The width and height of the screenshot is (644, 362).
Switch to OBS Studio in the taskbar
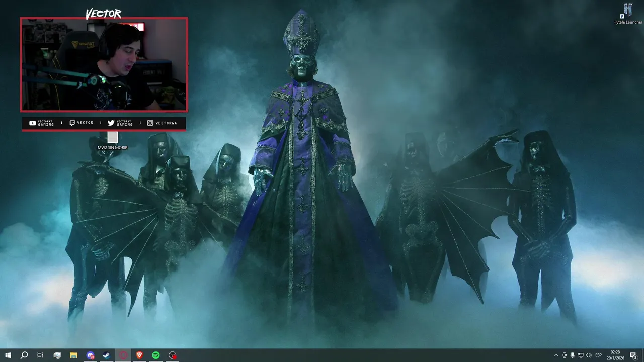[x=173, y=355]
